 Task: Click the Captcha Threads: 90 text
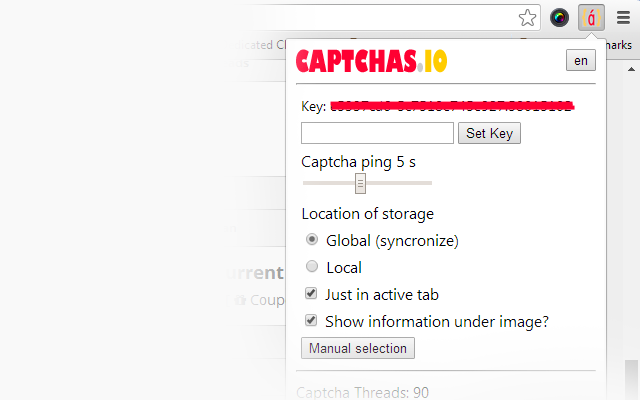pos(362,393)
